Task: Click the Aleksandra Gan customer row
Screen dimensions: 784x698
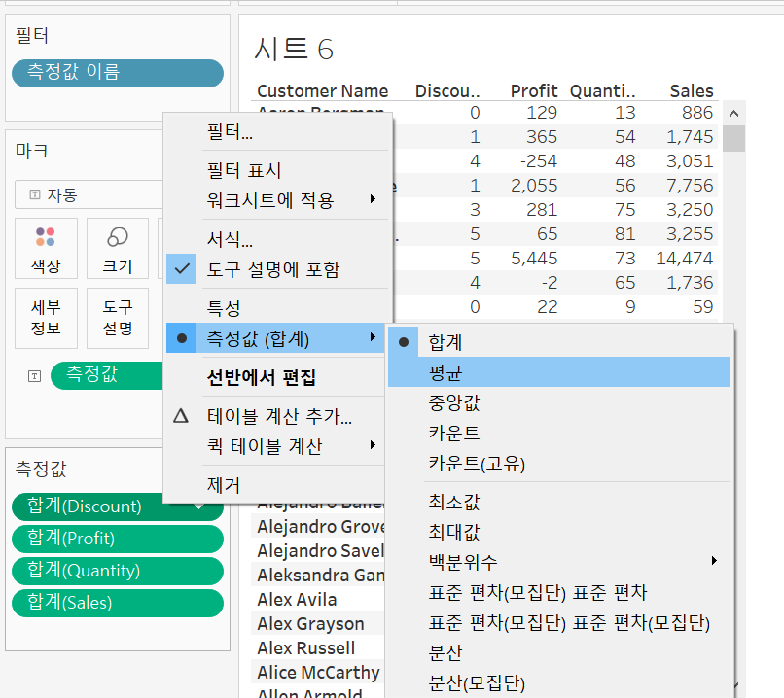Action: 320,576
